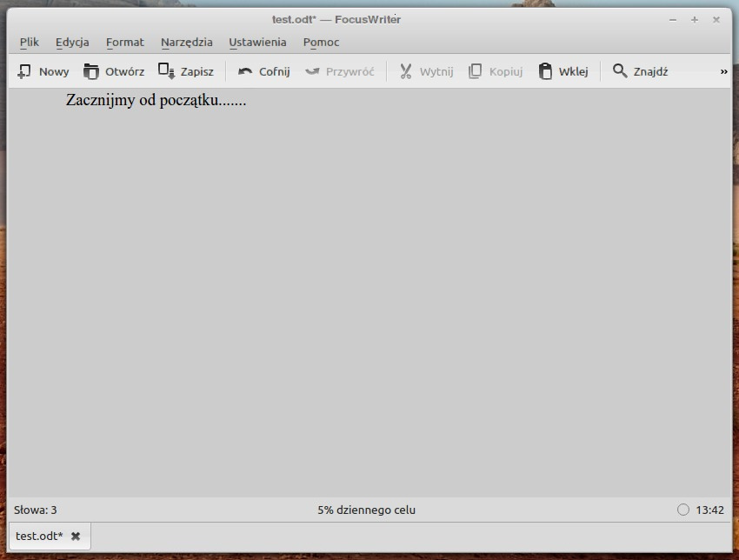Click the 13:42 clock in the status bar
739x560 pixels.
pyautogui.click(x=709, y=510)
